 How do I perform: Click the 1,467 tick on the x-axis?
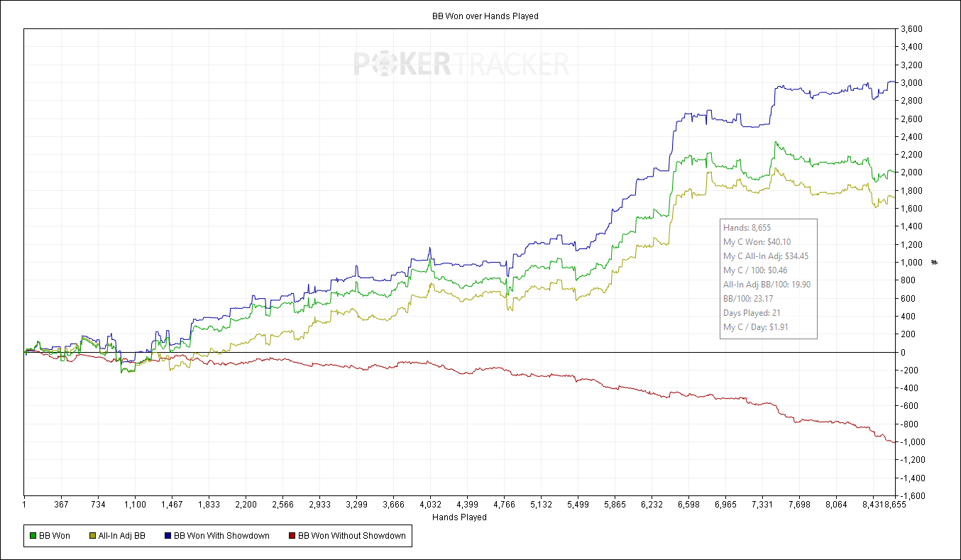tap(172, 505)
